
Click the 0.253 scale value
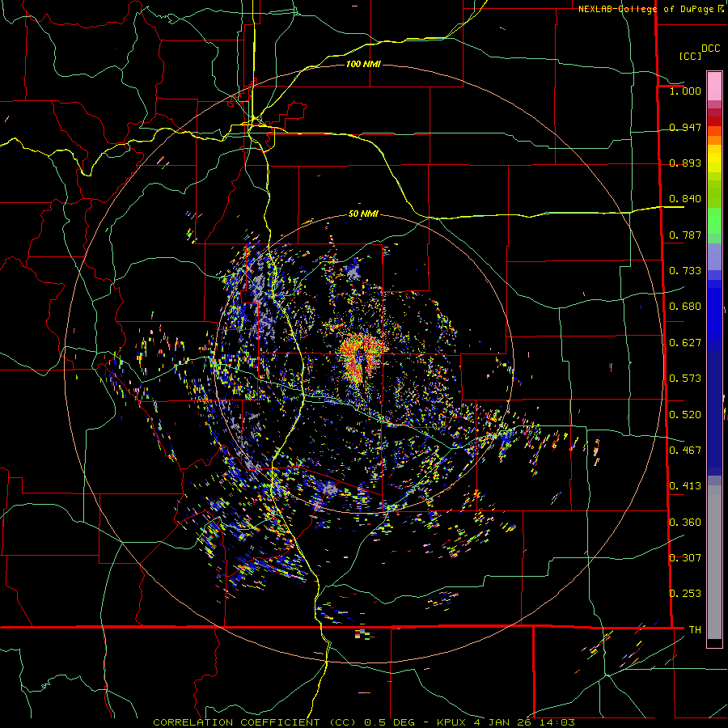[685, 594]
